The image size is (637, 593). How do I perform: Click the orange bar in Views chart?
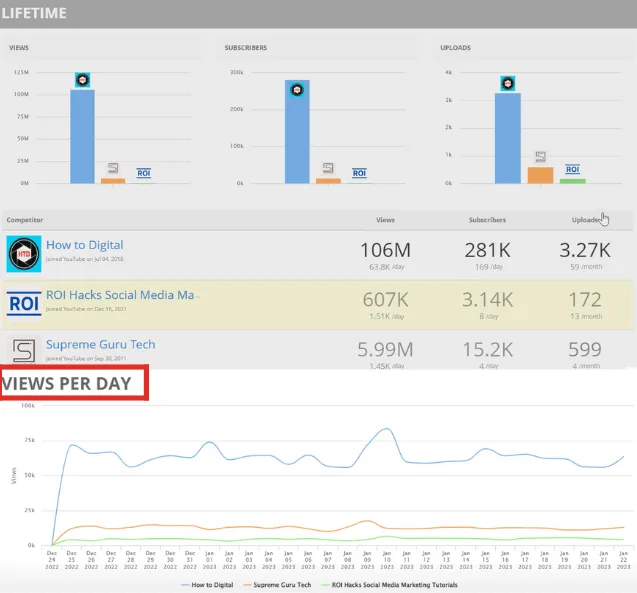click(x=113, y=181)
